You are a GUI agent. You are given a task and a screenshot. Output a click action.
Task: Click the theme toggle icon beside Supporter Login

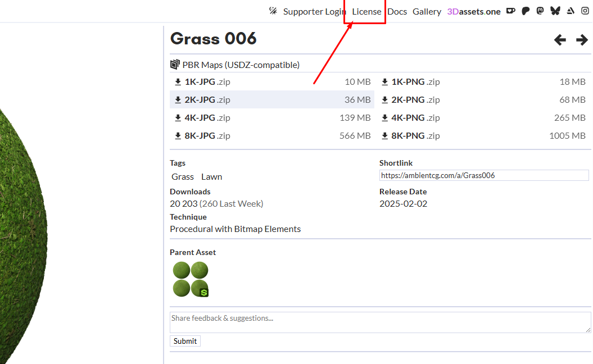point(273,11)
